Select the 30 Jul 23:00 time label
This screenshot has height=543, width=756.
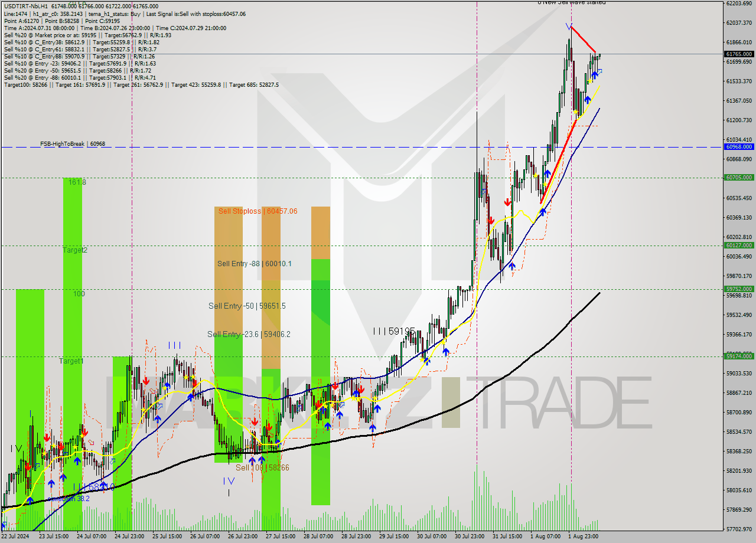pyautogui.click(x=470, y=537)
